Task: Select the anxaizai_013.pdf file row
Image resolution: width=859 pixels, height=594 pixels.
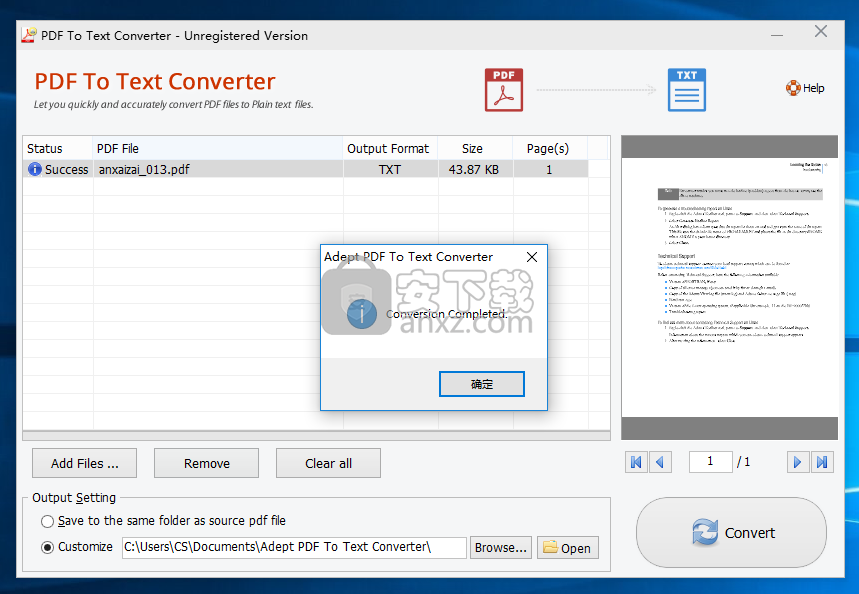Action: pyautogui.click(x=306, y=169)
